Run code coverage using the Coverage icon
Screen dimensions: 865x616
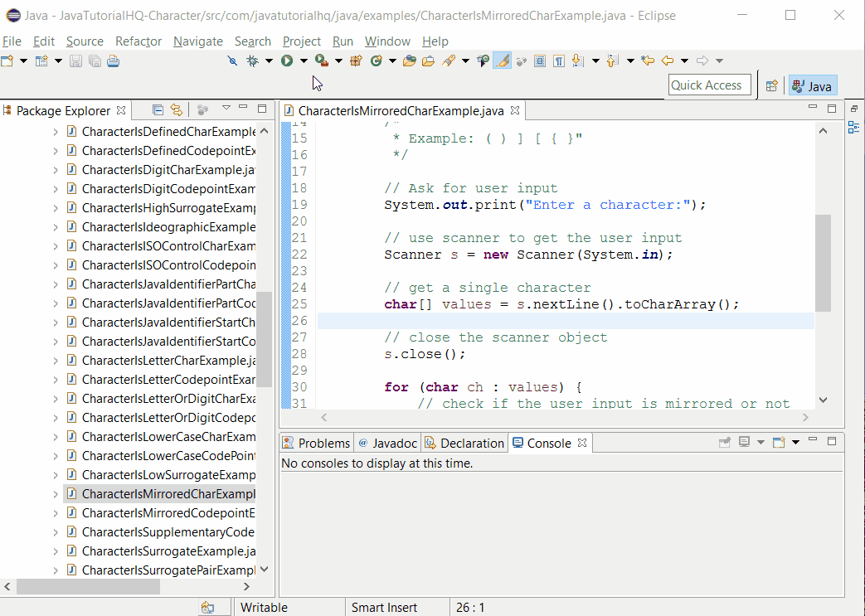pos(319,60)
